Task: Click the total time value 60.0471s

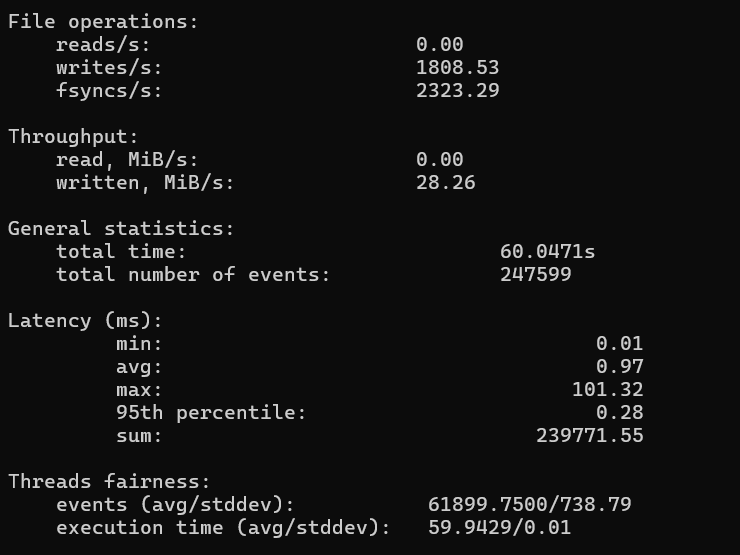Action: (x=547, y=252)
